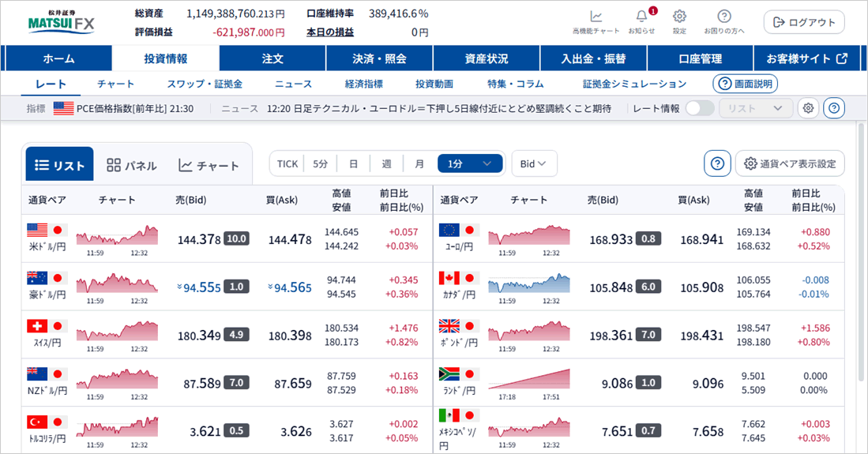868x454 pixels.
Task: Click the gear icon beside リスト dropdown
Action: coord(808,108)
